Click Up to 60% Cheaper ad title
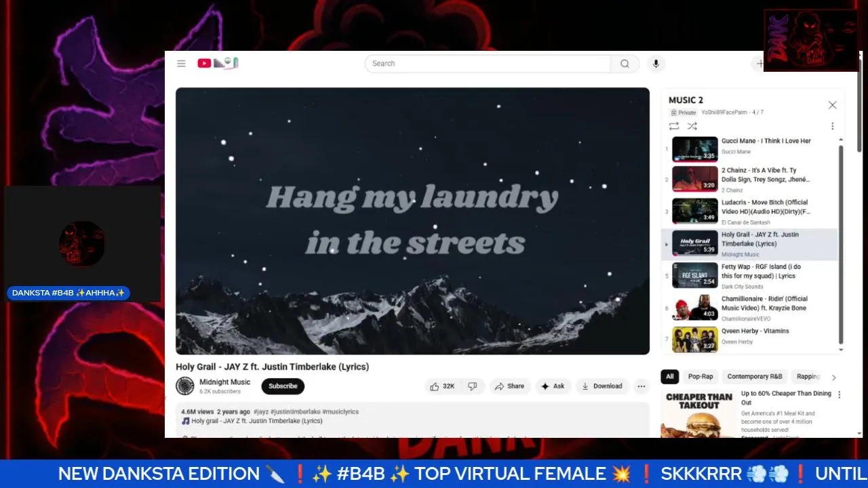 tap(786, 398)
